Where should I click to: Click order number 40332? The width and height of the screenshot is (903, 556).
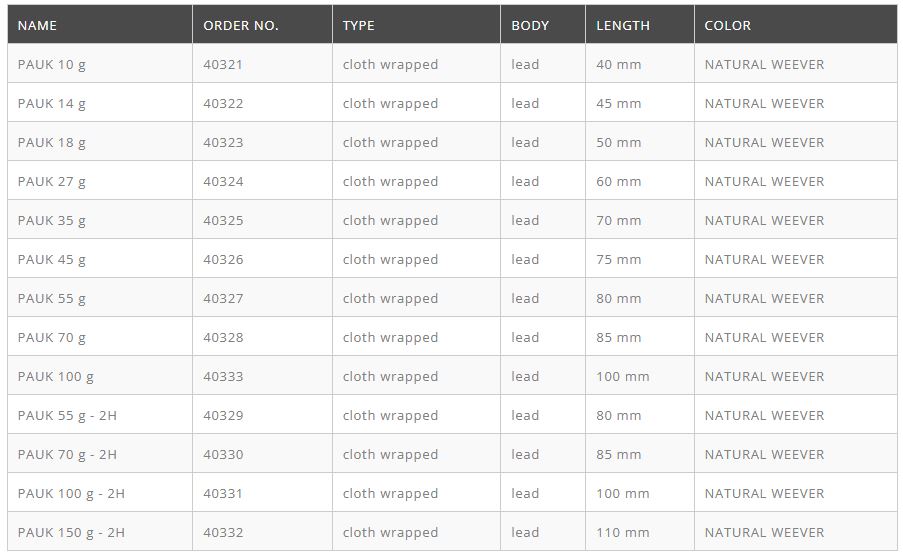[223, 532]
